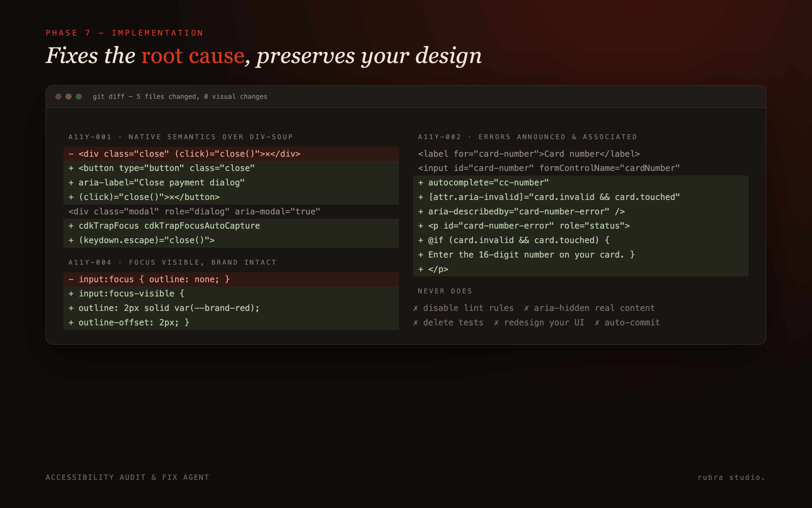Screen dimensions: 812x508
Task: Select the A11Y-002 errors announced heading
Action: [x=527, y=137]
